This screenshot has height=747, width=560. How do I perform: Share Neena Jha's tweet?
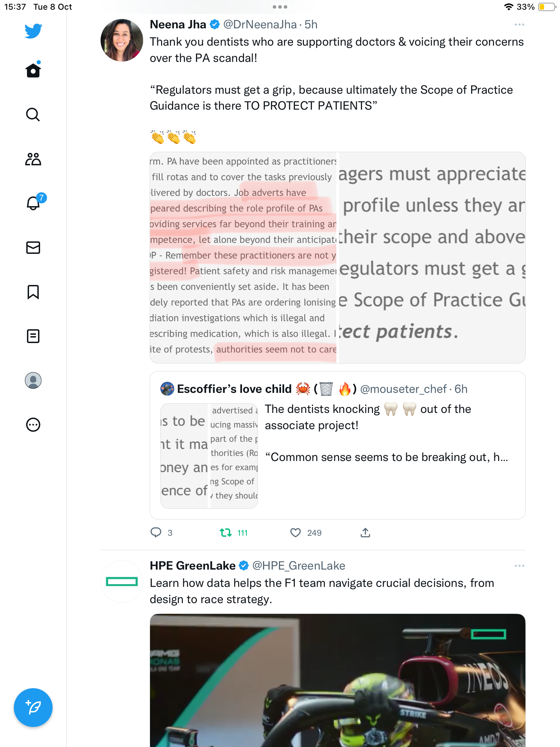click(x=365, y=533)
